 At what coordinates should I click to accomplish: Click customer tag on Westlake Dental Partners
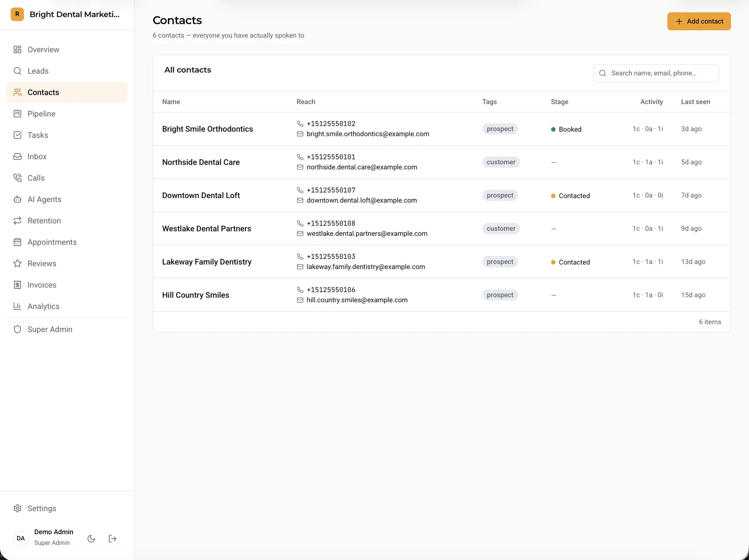tap(501, 229)
